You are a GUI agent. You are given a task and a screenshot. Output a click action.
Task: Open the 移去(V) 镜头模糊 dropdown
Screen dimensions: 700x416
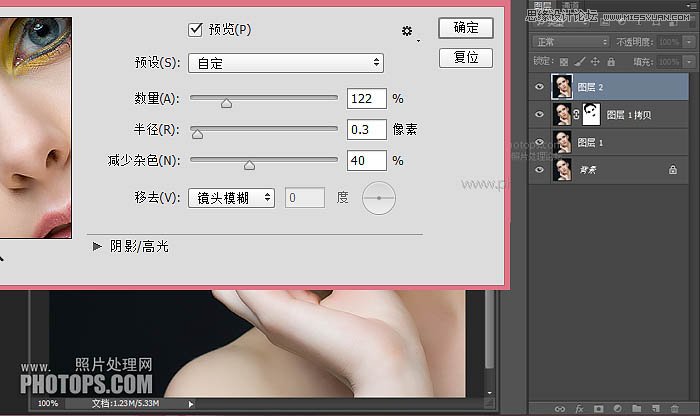pyautogui.click(x=231, y=198)
